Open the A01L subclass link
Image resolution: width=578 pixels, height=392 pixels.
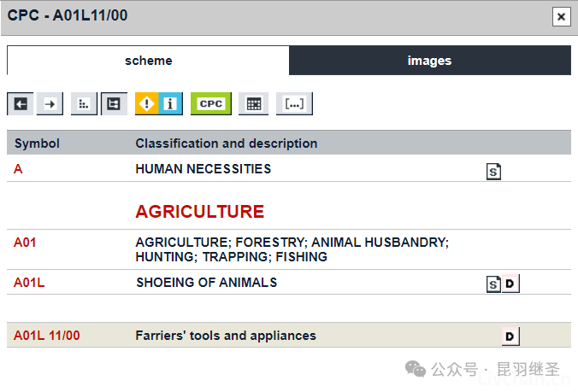(x=29, y=283)
